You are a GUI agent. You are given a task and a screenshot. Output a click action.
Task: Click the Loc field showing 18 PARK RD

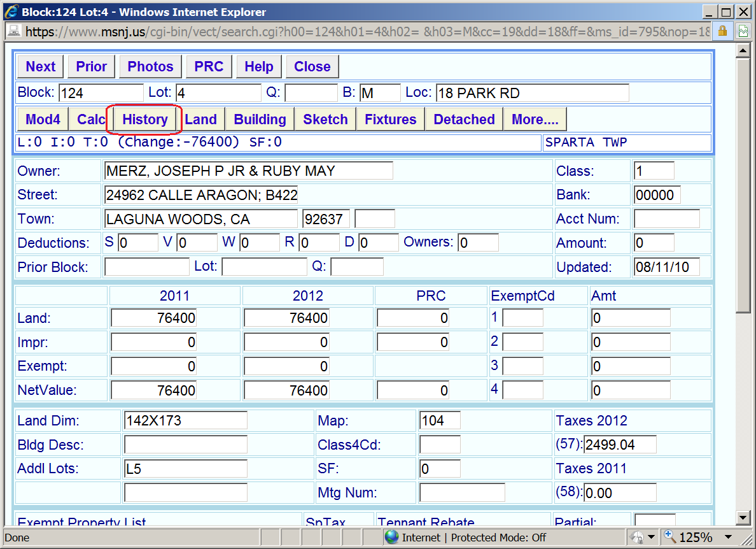(533, 92)
